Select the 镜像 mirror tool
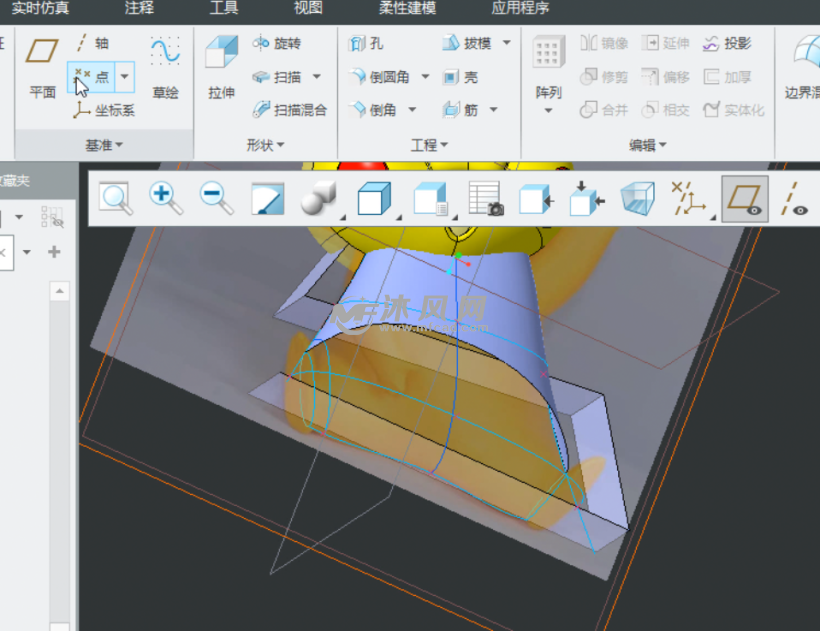 pos(604,43)
